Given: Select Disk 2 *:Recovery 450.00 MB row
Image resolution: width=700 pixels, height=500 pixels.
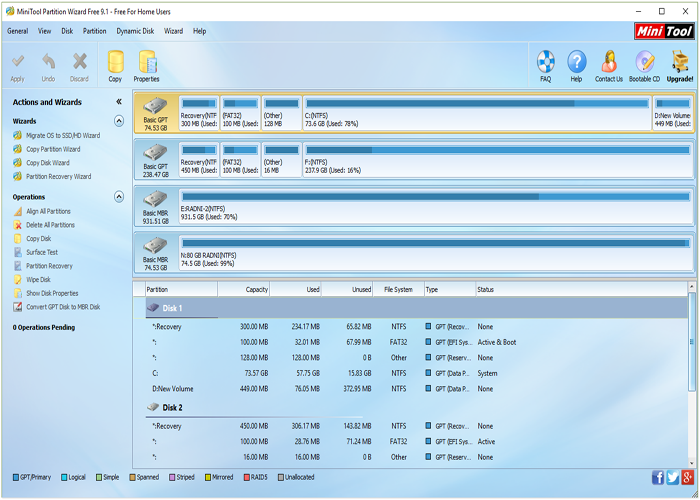Looking at the screenshot, I should pos(416,426).
